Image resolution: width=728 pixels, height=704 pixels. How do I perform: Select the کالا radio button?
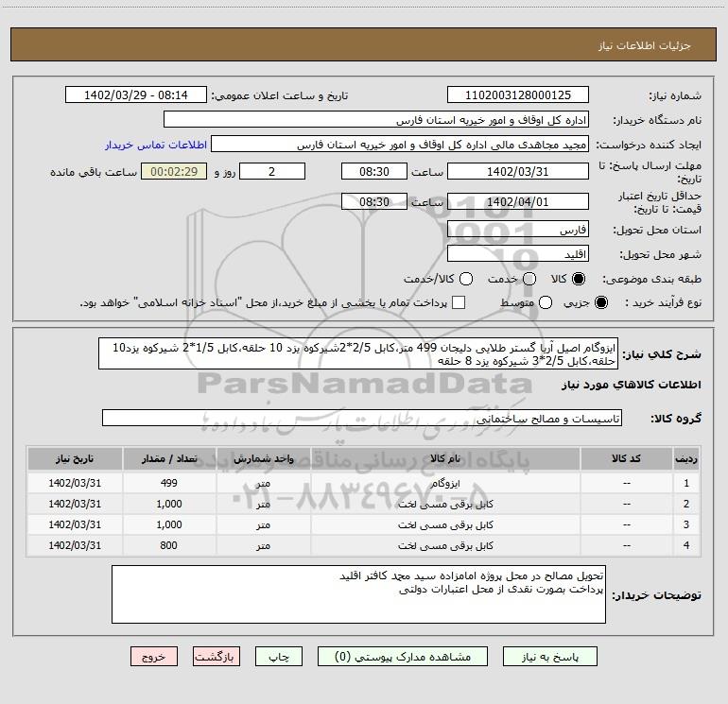pyautogui.click(x=579, y=279)
